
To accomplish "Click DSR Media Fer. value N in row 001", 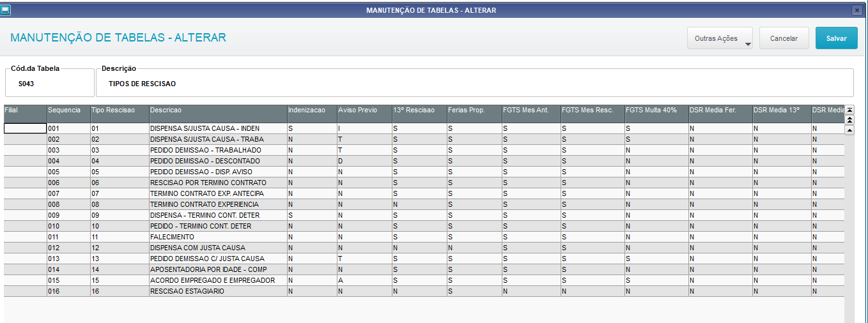I will [x=720, y=128].
